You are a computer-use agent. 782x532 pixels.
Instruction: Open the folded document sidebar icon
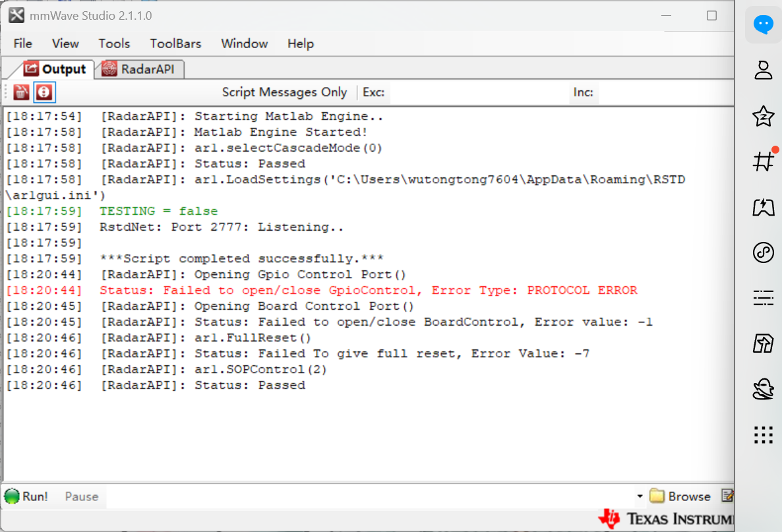point(763,343)
